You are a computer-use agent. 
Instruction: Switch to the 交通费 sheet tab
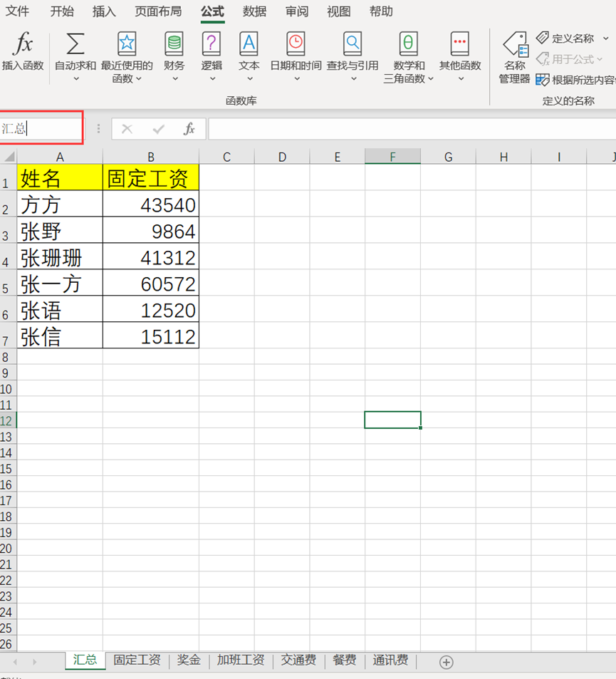298,660
